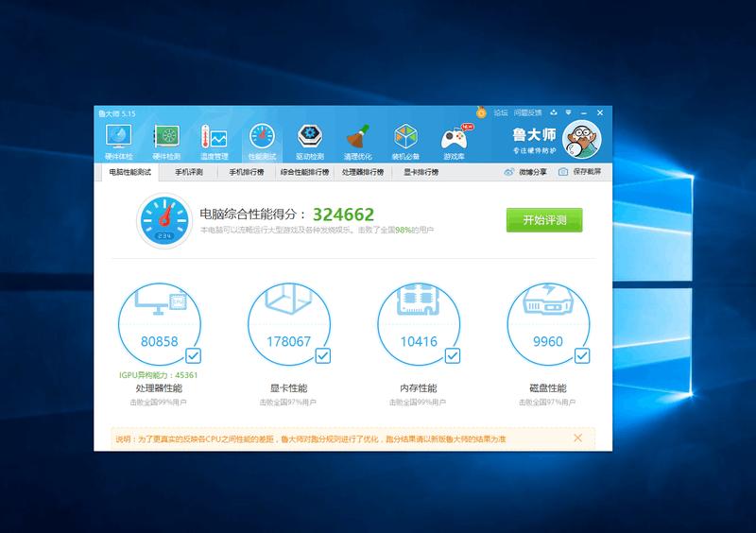Open 论坛 forum link

point(501,112)
